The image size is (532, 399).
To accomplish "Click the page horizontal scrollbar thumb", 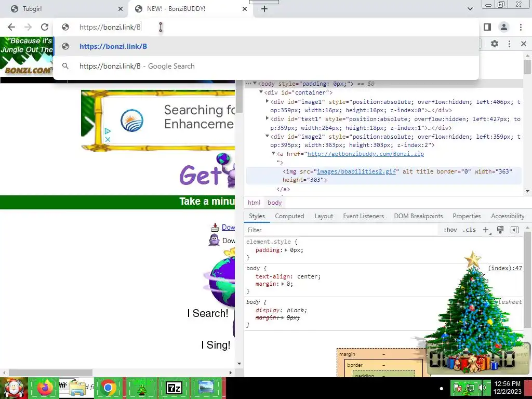I will click(50, 373).
